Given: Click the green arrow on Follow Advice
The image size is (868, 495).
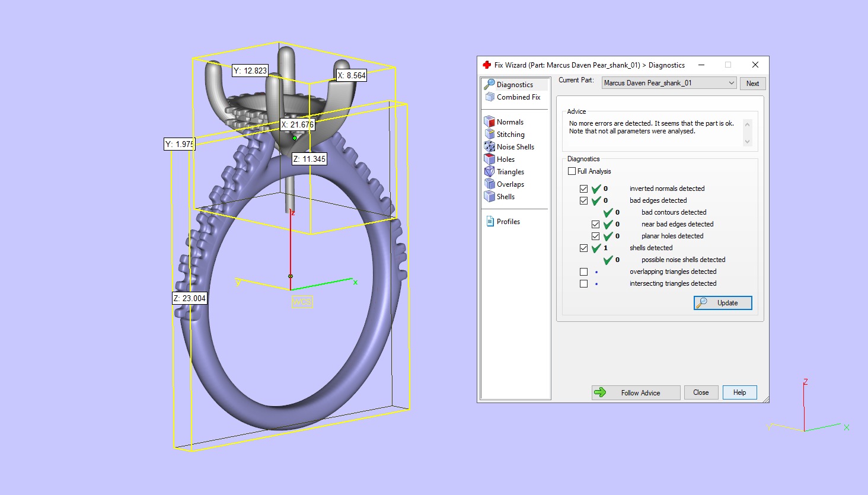Looking at the screenshot, I should point(600,392).
